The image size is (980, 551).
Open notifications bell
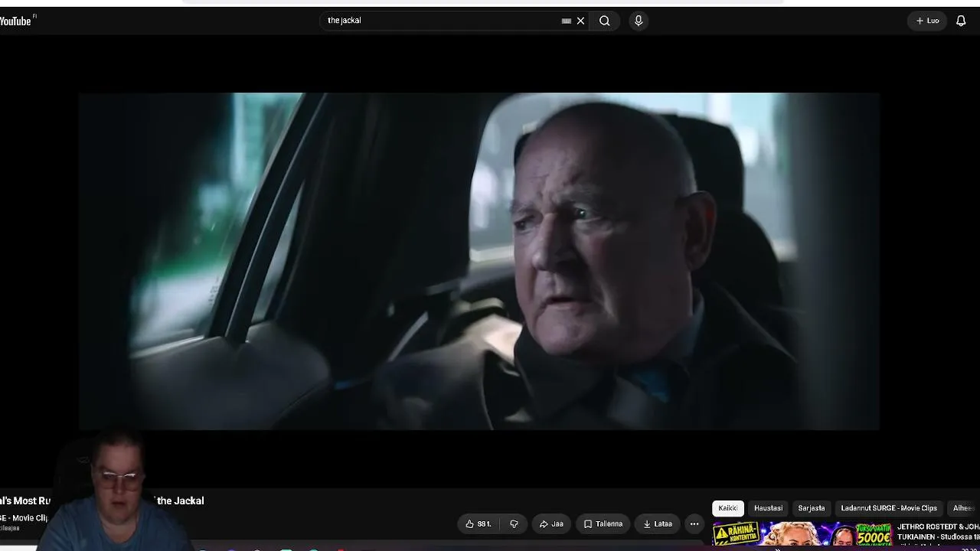click(x=961, y=21)
